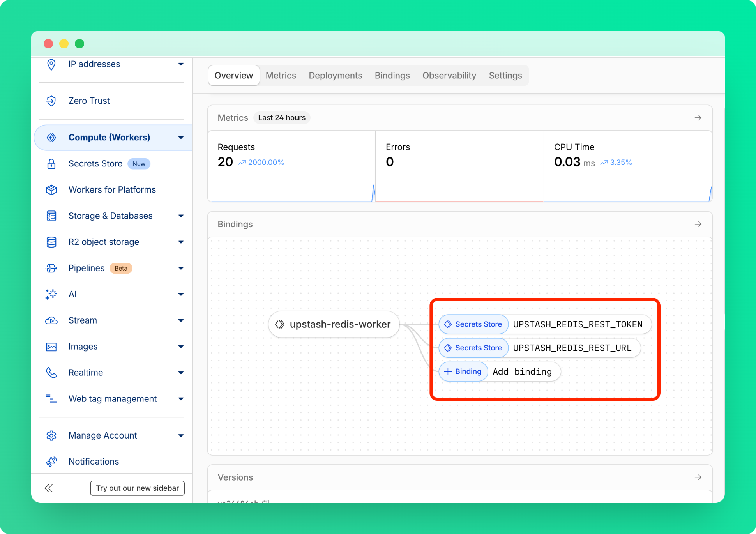Click the upstash-redis-worker node
Screen dimensions: 756x534
pos(334,324)
